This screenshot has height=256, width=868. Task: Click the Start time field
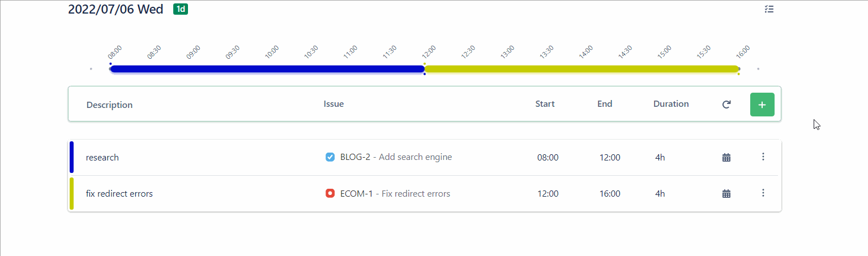pyautogui.click(x=545, y=104)
